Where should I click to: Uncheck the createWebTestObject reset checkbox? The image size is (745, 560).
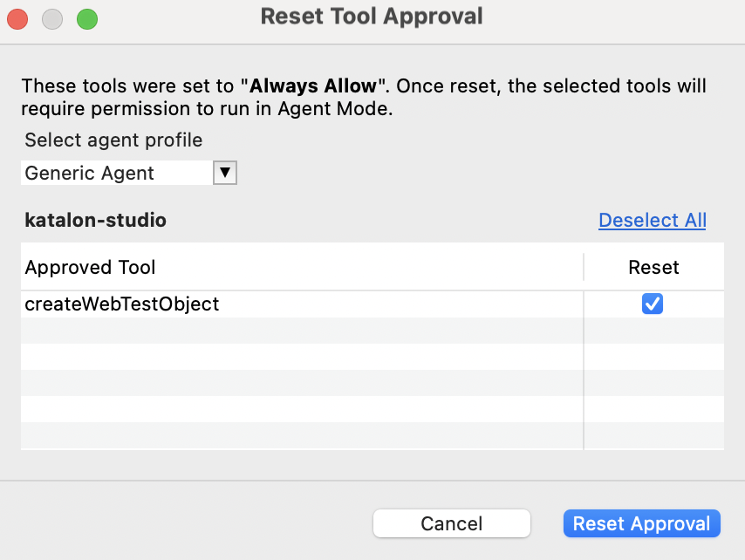[x=653, y=304]
